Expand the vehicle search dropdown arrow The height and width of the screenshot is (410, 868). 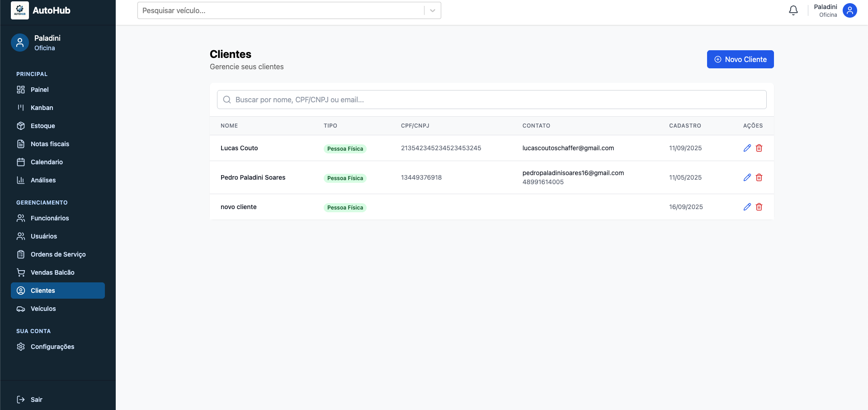(433, 10)
